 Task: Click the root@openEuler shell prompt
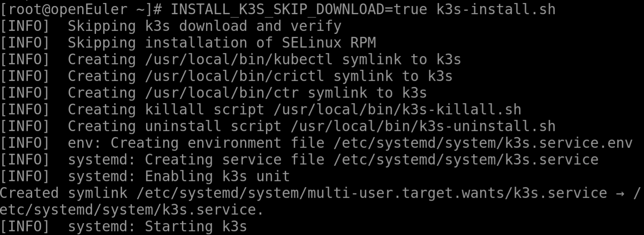(81, 9)
